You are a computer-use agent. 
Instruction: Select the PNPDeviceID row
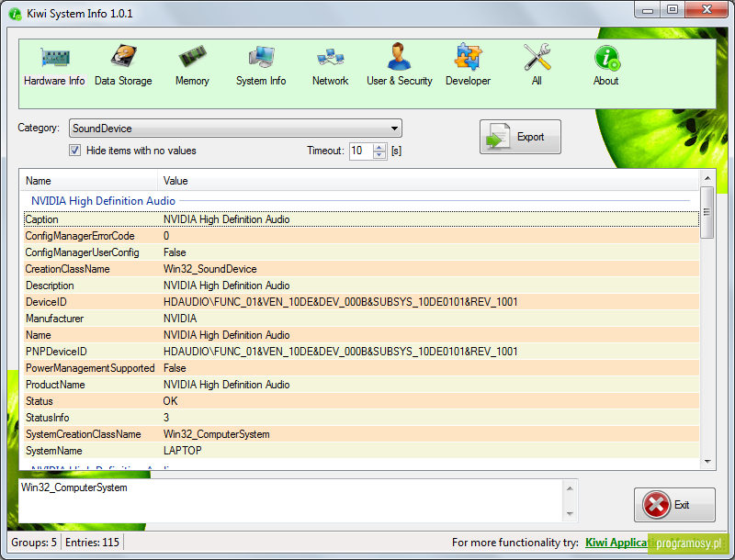pyautogui.click(x=361, y=352)
